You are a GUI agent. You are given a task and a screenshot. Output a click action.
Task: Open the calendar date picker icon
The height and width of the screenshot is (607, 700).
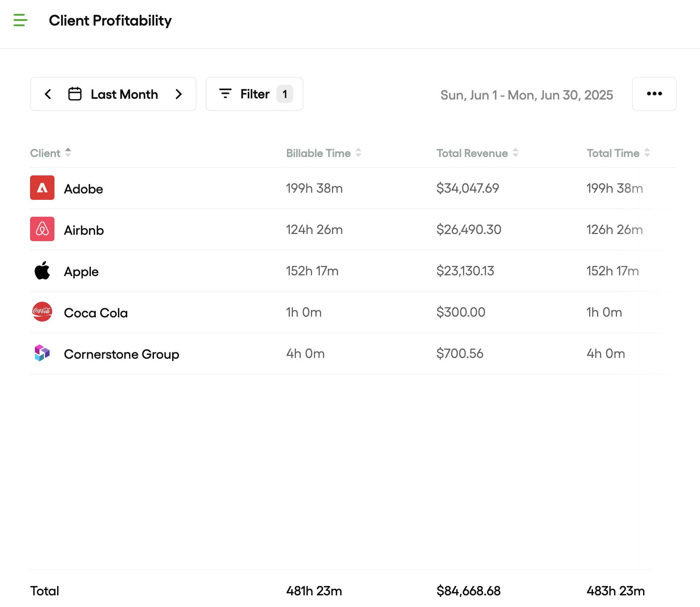(x=75, y=94)
